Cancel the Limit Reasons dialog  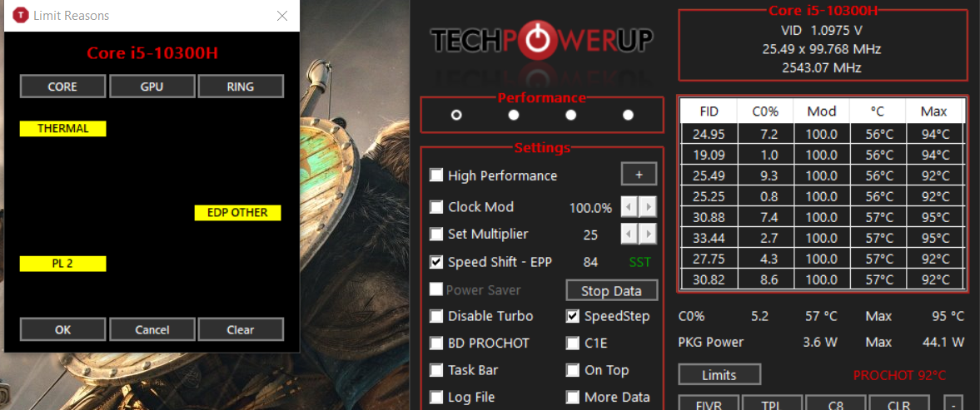(152, 329)
